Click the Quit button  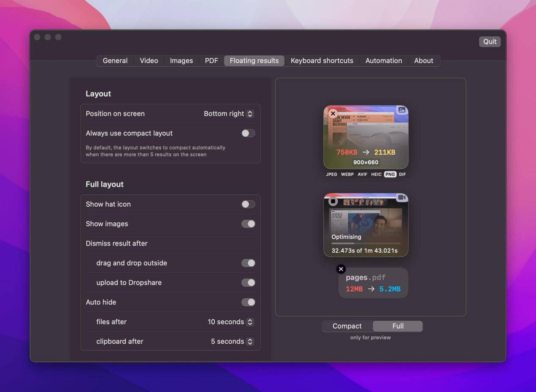(x=490, y=41)
